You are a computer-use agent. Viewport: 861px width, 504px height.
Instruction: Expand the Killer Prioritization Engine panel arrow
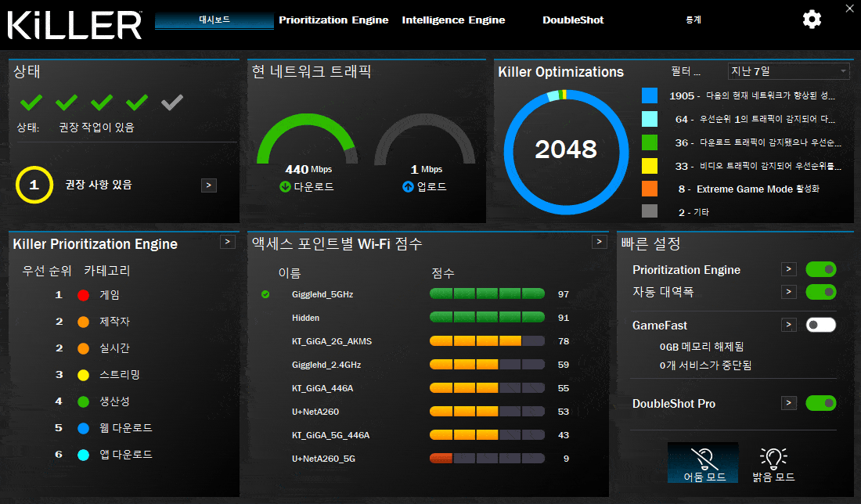[227, 243]
